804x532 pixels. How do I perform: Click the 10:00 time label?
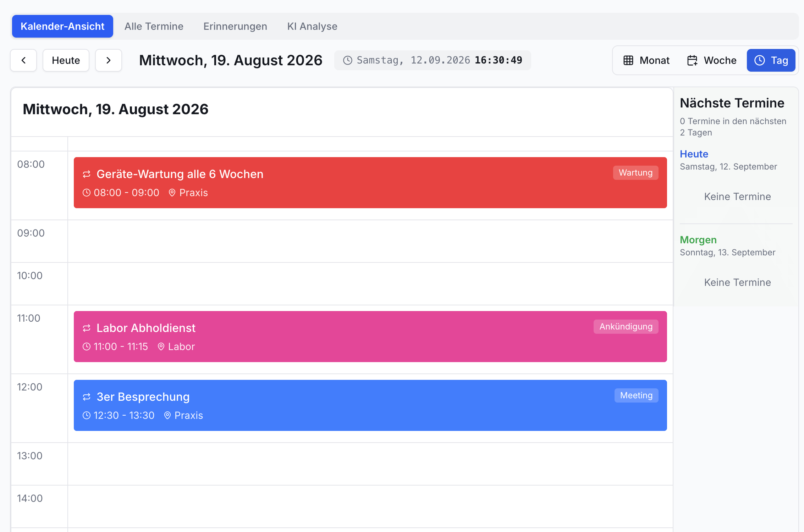tap(30, 276)
